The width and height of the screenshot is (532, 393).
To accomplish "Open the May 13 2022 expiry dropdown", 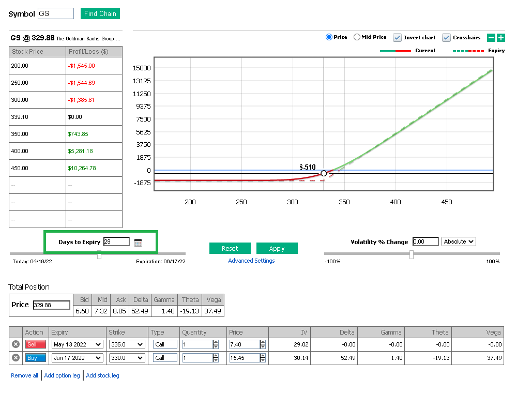I will pos(78,344).
